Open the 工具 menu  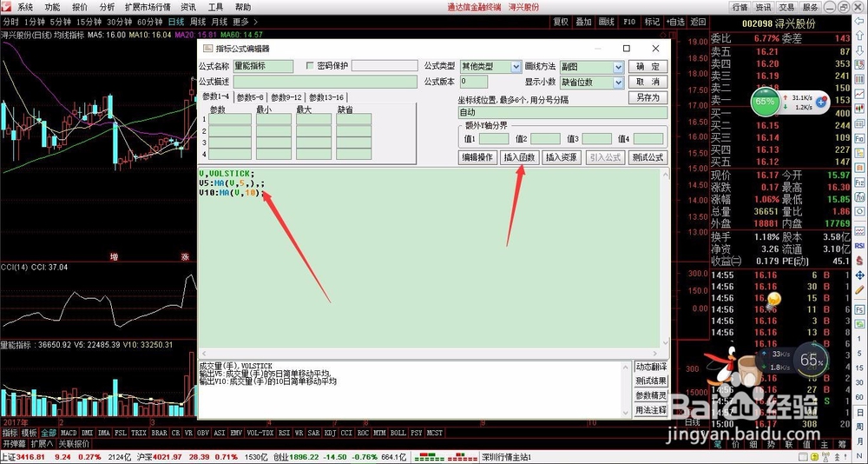215,7
